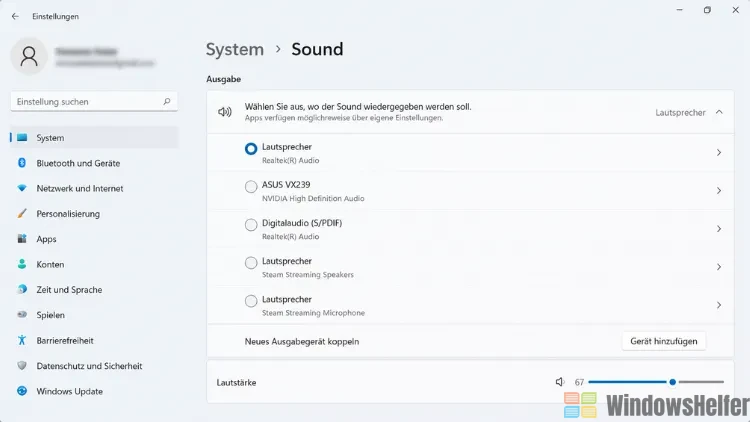This screenshot has width=750, height=422.
Task: Click the Bluetooth icon in sidebar
Action: pyautogui.click(x=22, y=163)
